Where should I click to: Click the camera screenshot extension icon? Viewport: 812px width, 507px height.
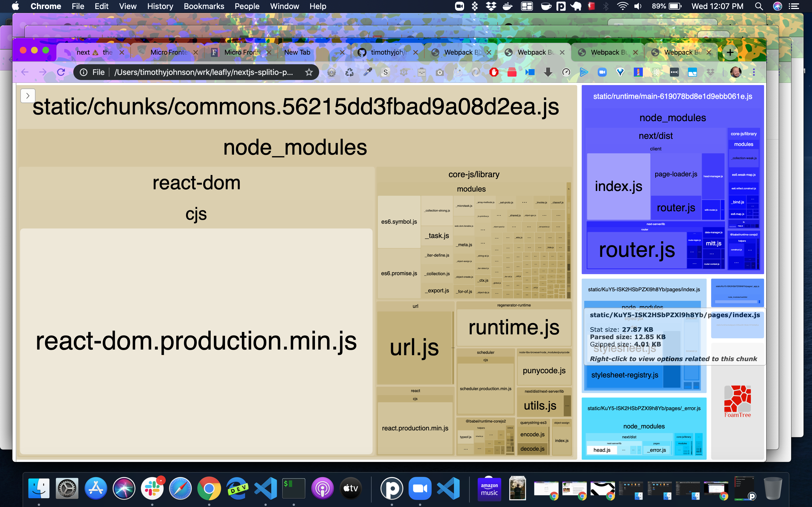pos(440,72)
